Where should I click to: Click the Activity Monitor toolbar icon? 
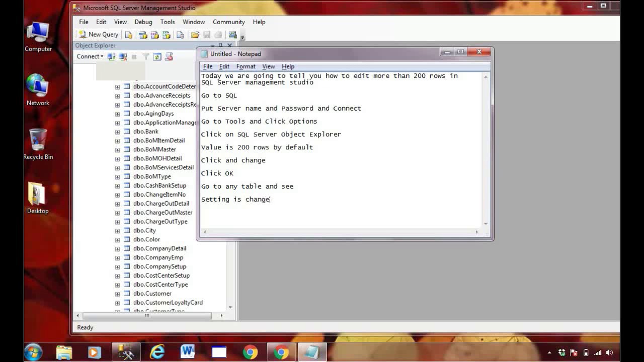(x=232, y=35)
